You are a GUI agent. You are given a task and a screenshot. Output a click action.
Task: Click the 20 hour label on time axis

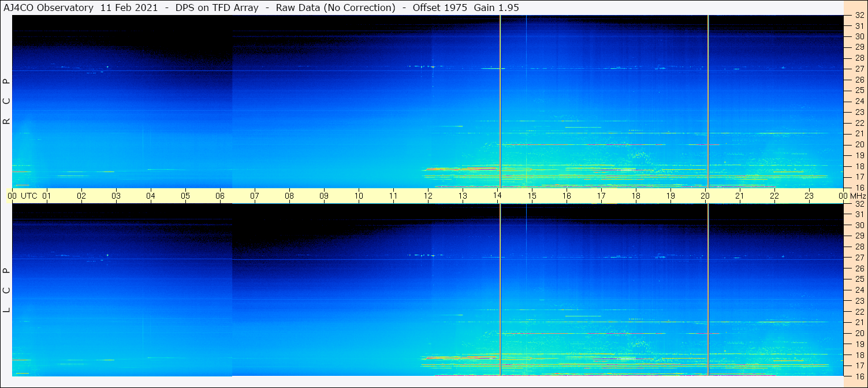click(x=705, y=196)
